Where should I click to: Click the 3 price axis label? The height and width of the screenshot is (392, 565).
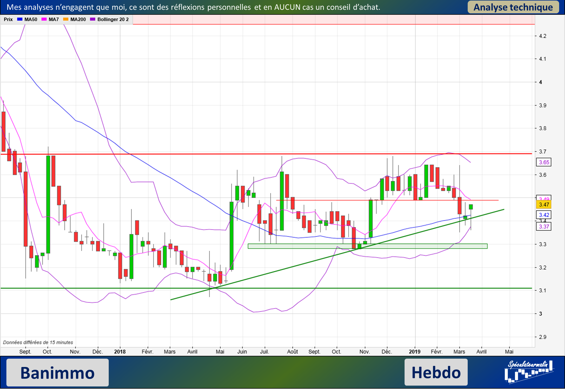(541, 314)
